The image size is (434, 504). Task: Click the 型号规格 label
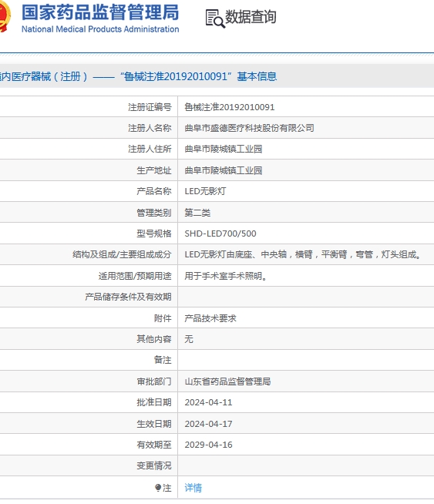(154, 234)
